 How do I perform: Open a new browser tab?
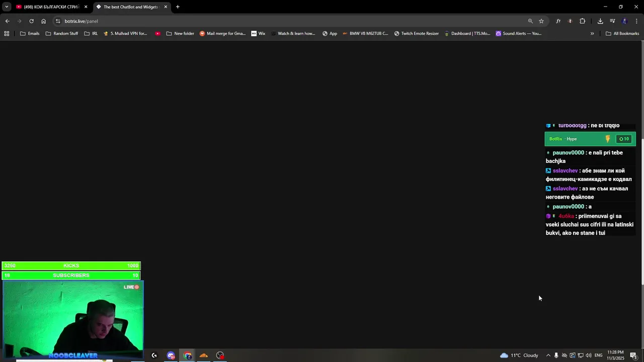(x=178, y=7)
